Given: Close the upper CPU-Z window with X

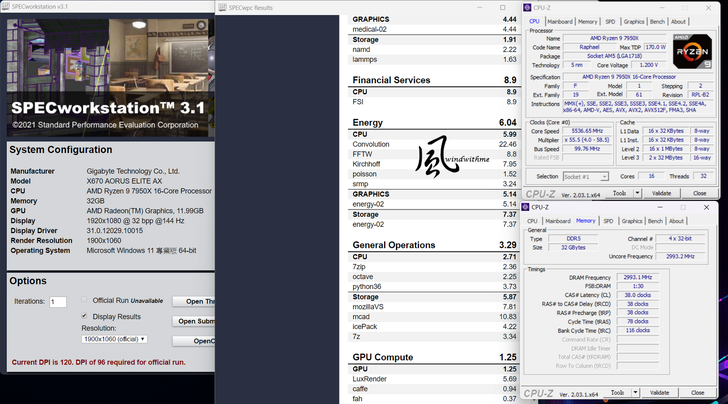Looking at the screenshot, I should [x=708, y=7].
